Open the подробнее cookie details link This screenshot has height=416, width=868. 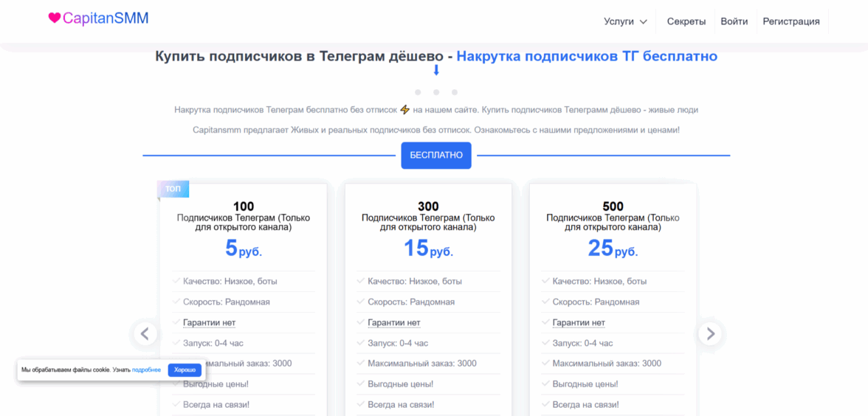click(146, 370)
